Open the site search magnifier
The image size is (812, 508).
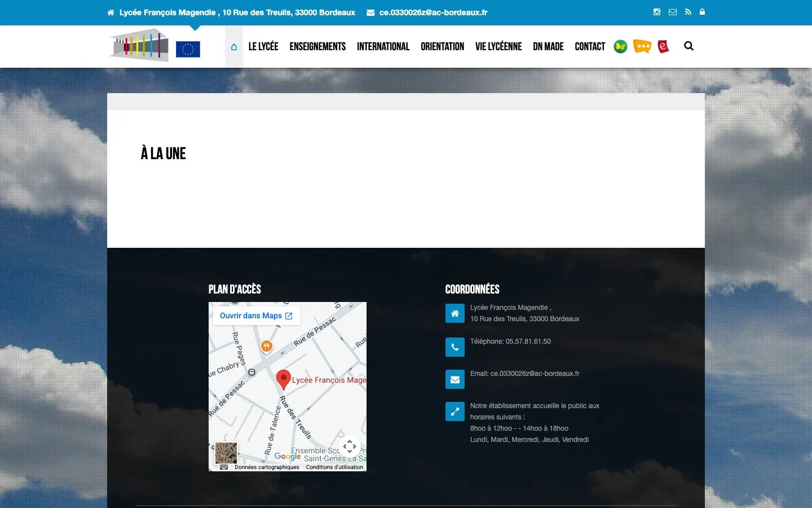click(689, 46)
